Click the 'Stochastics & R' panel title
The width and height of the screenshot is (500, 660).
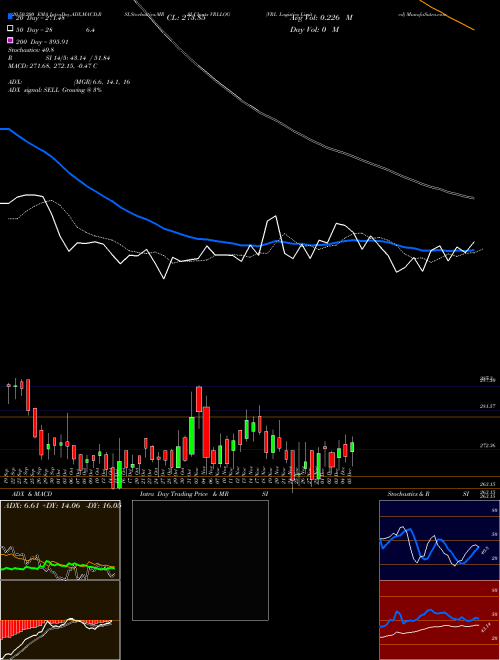coord(409,494)
